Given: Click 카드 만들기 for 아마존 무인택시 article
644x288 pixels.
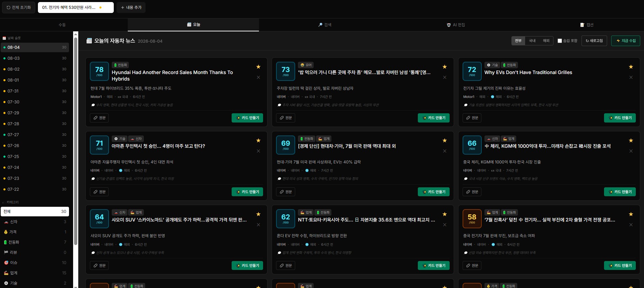Looking at the screenshot, I should tap(247, 192).
